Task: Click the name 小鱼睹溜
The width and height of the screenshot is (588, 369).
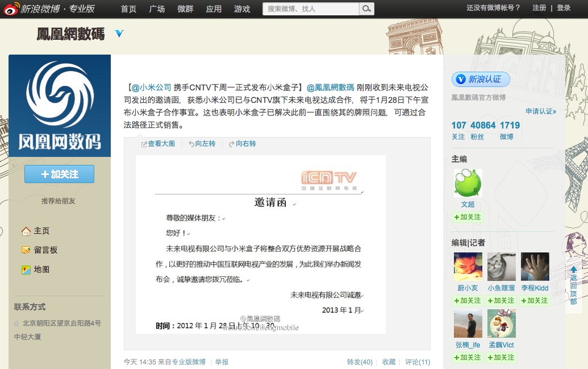Action: tap(502, 288)
